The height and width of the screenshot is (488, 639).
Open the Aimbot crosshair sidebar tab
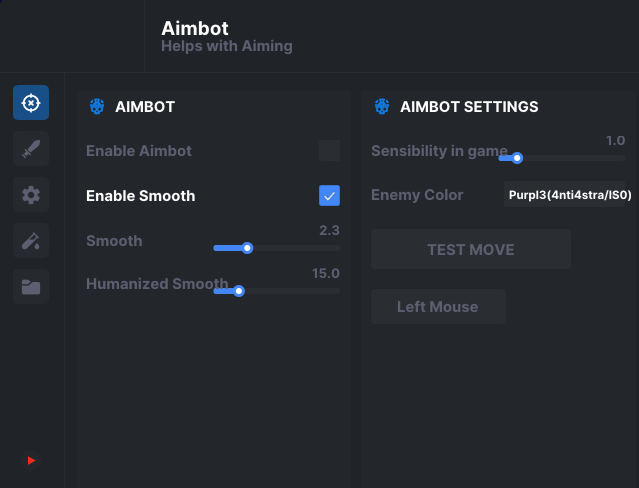click(x=31, y=103)
